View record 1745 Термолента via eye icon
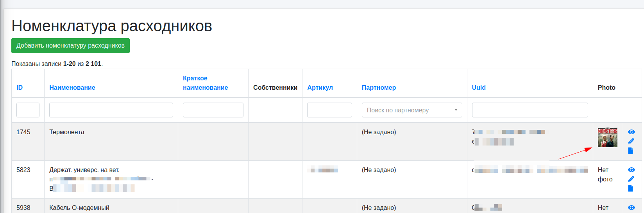The image size is (644, 213). coord(631,132)
